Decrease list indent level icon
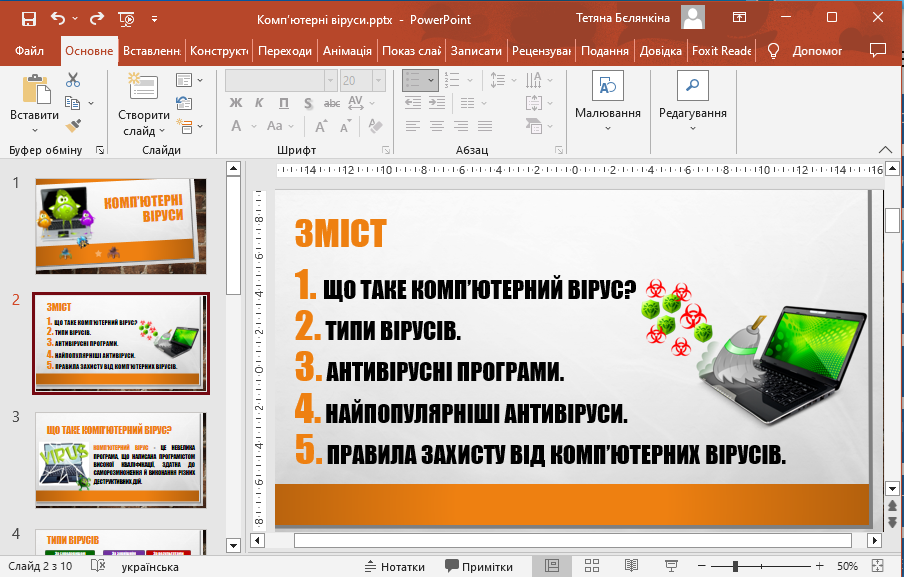Screen dimensions: 904x577 pos(413,103)
